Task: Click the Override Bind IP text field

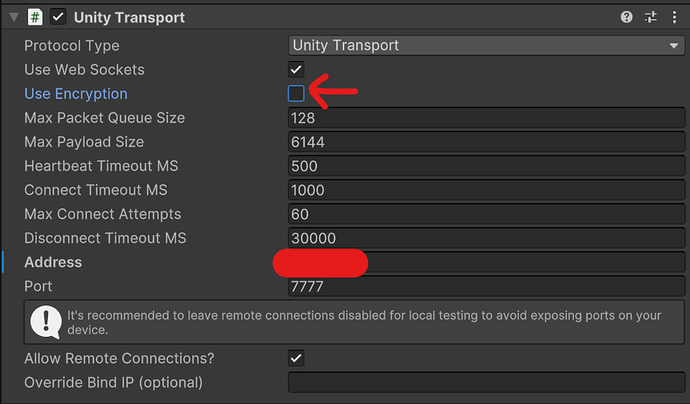Action: coord(486,382)
